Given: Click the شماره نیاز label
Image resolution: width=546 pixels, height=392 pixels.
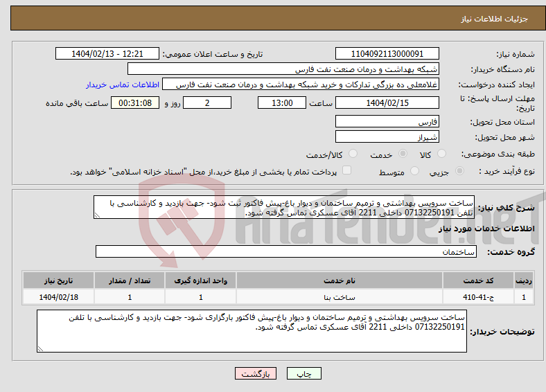Looking at the screenshot, I should tap(516, 54).
